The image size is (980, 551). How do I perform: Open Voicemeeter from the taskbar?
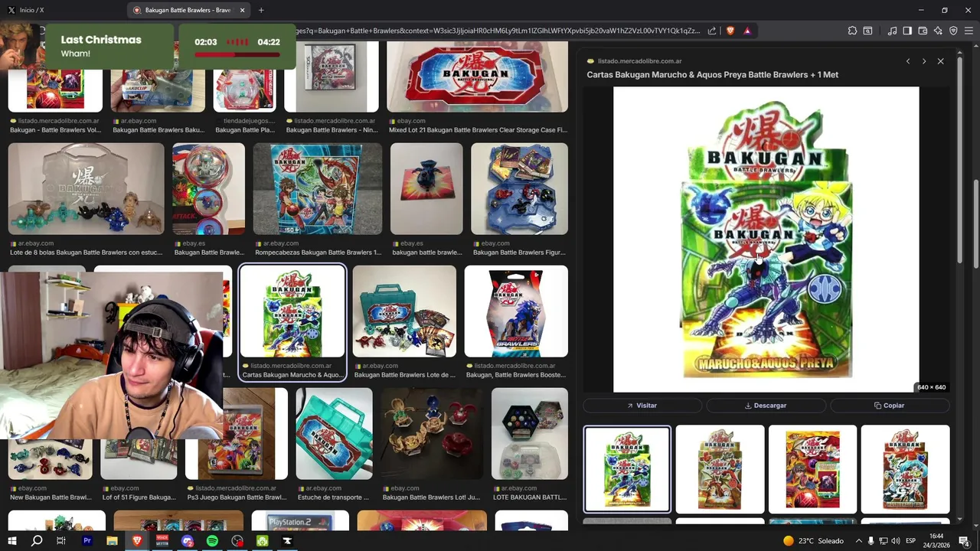point(162,541)
